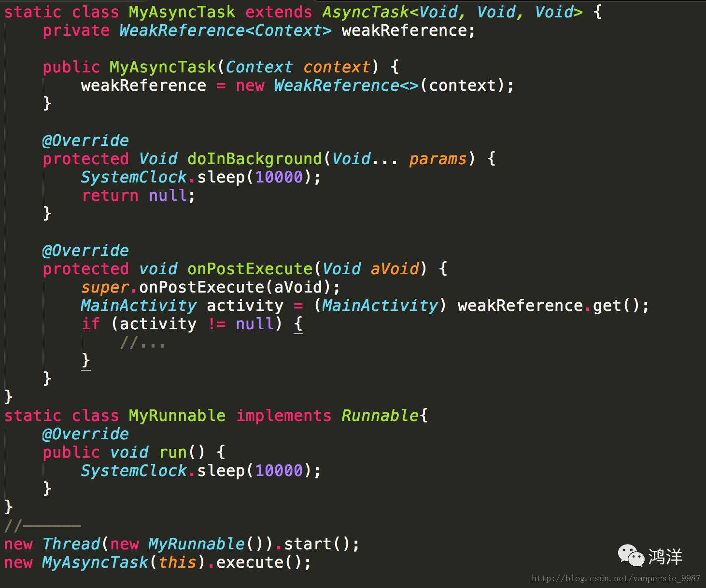
Task: Click the 'return' keyword
Action: point(110,196)
